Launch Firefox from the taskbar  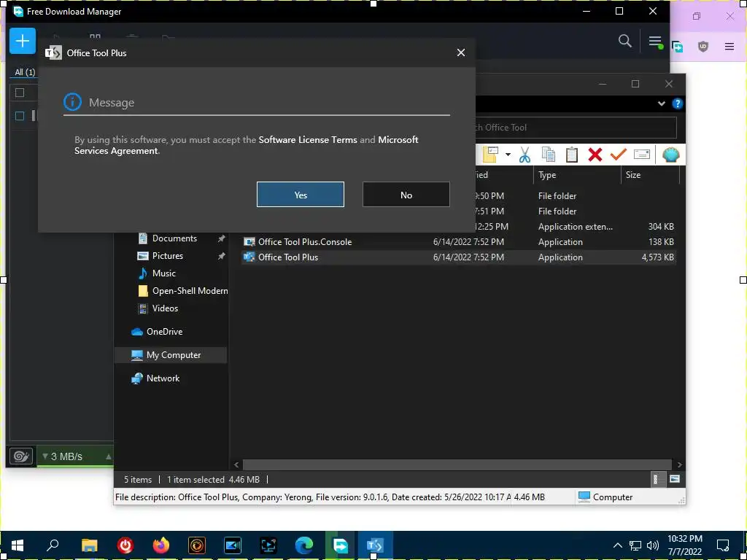pos(161,545)
